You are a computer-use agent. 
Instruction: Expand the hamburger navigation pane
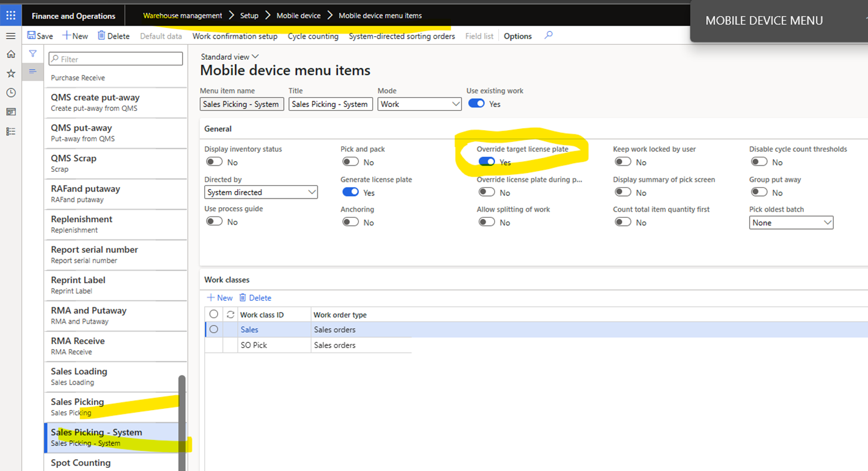[x=11, y=36]
